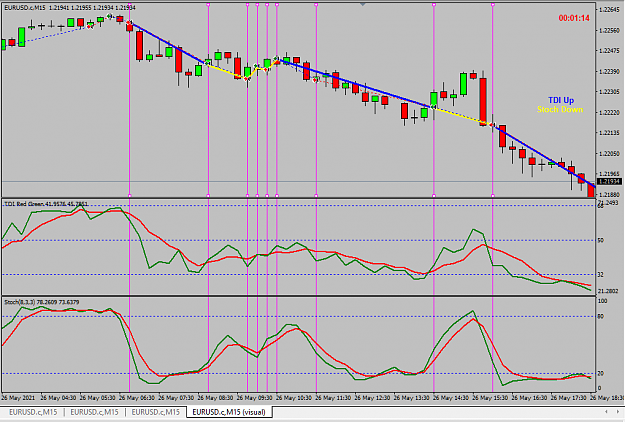The width and height of the screenshot is (625, 422).
Task: Switch to the EURUSD.c,M15 (visual) tab
Action: (x=229, y=412)
